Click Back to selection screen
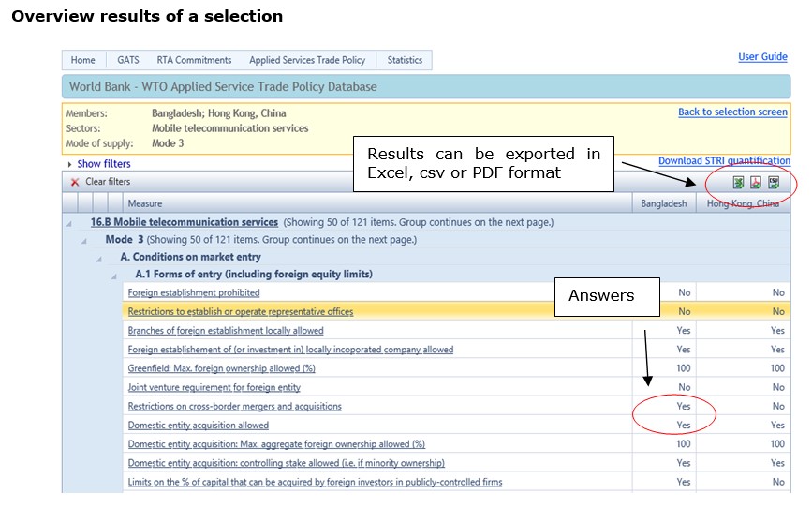This screenshot has height=508, width=812. (x=732, y=112)
